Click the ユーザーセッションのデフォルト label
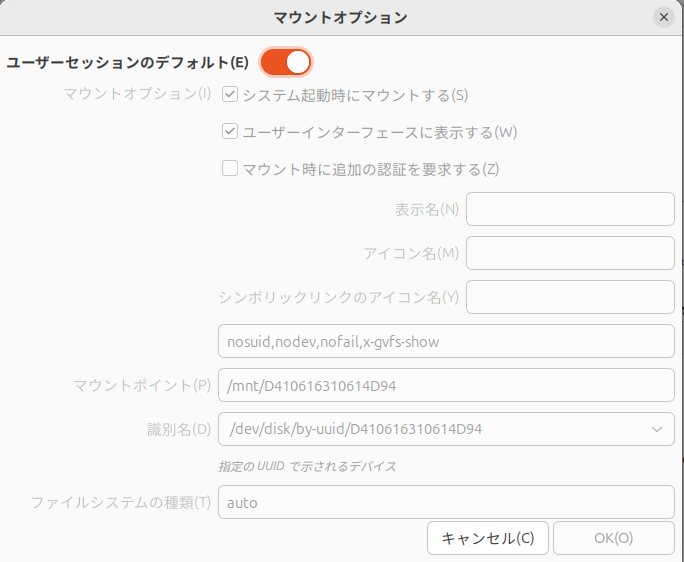Viewport: 684px width, 562px height. pos(127,62)
